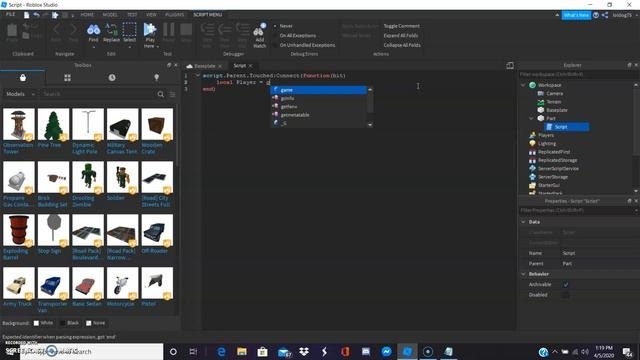Click Explorer panel scroll down arrow
640x360 pixels.
[x=636, y=191]
